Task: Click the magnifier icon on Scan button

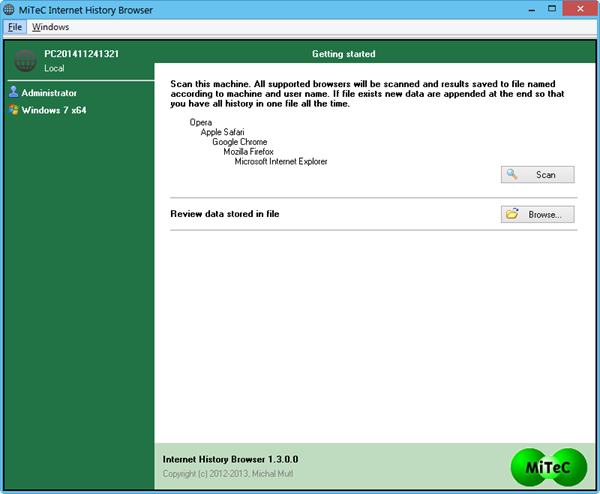Action: coord(512,174)
